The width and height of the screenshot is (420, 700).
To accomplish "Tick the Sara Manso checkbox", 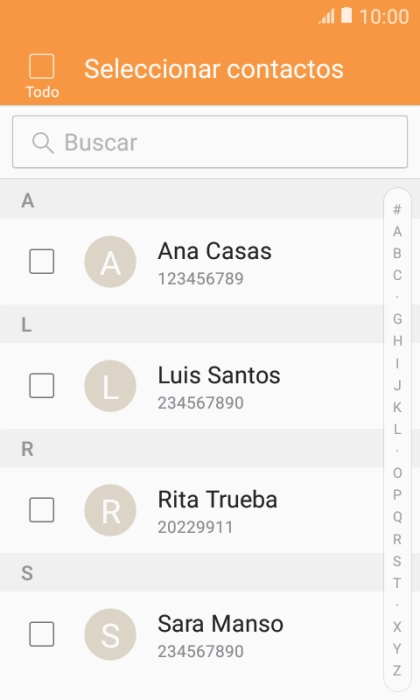I will click(42, 633).
